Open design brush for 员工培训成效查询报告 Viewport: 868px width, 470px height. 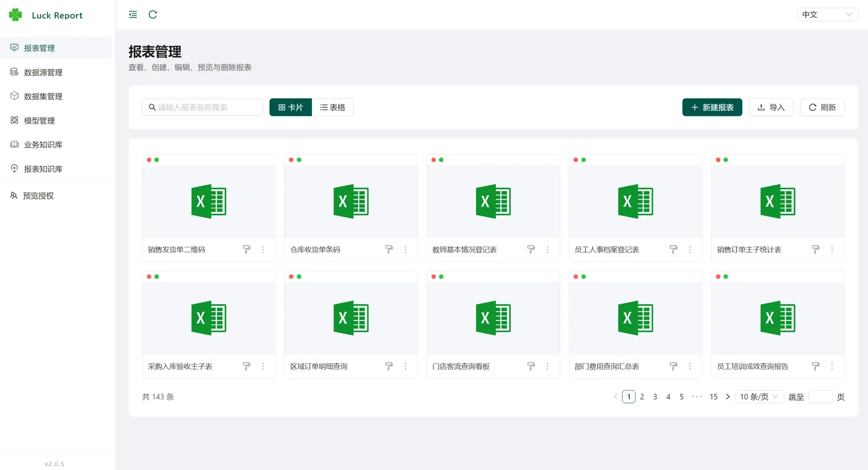(816, 366)
